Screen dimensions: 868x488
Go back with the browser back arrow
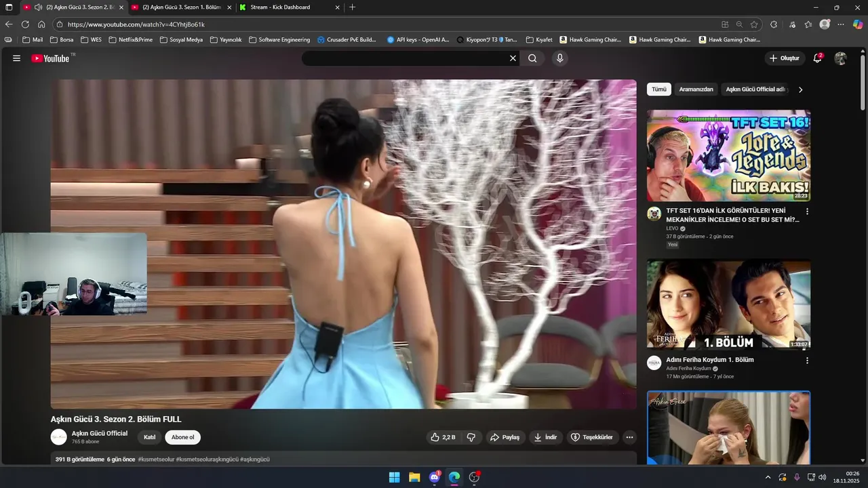pyautogui.click(x=9, y=24)
